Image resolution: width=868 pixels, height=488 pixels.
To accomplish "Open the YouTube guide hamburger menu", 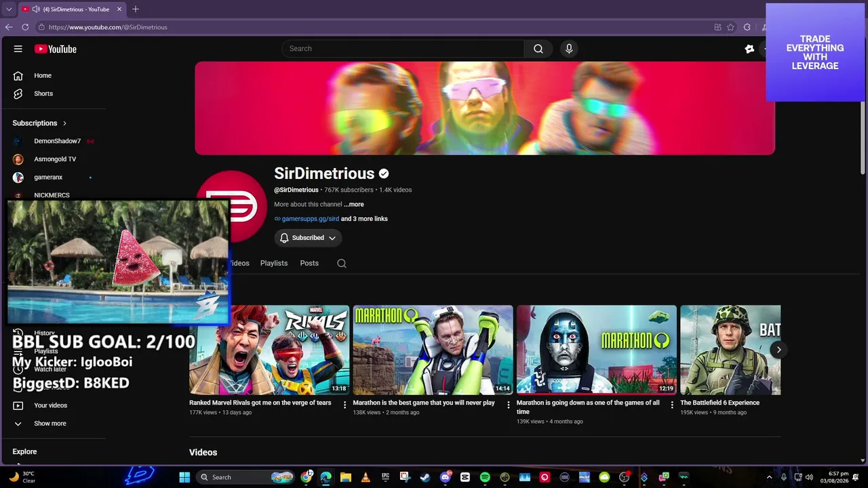I will coord(18,49).
